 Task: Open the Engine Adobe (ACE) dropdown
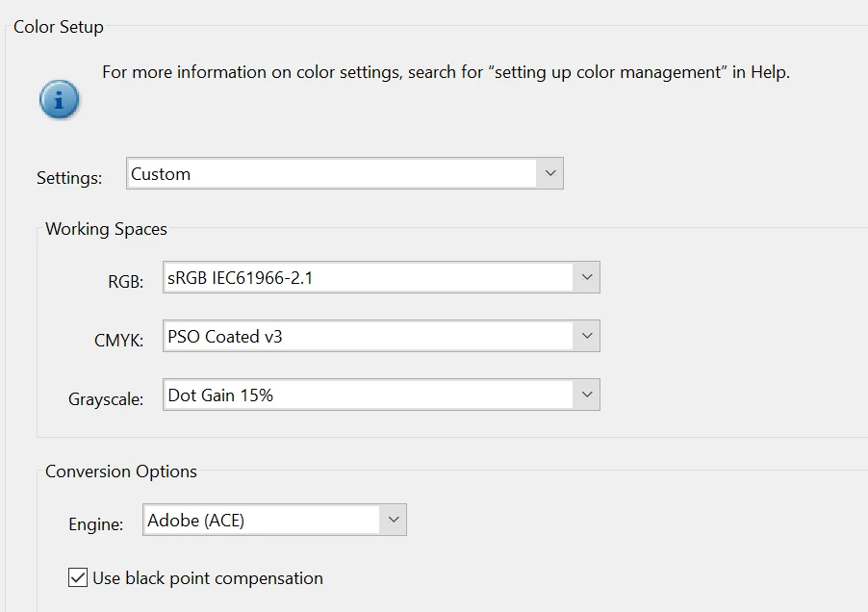pos(274,520)
